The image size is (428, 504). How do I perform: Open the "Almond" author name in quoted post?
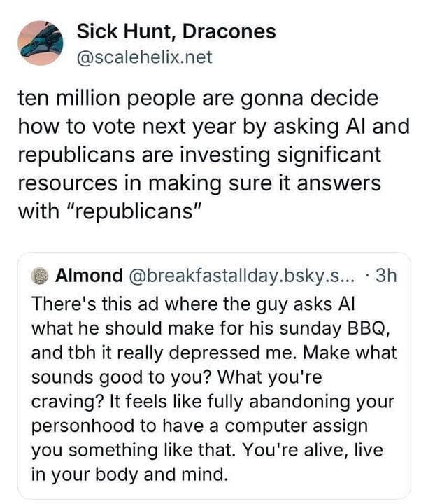[87, 276]
